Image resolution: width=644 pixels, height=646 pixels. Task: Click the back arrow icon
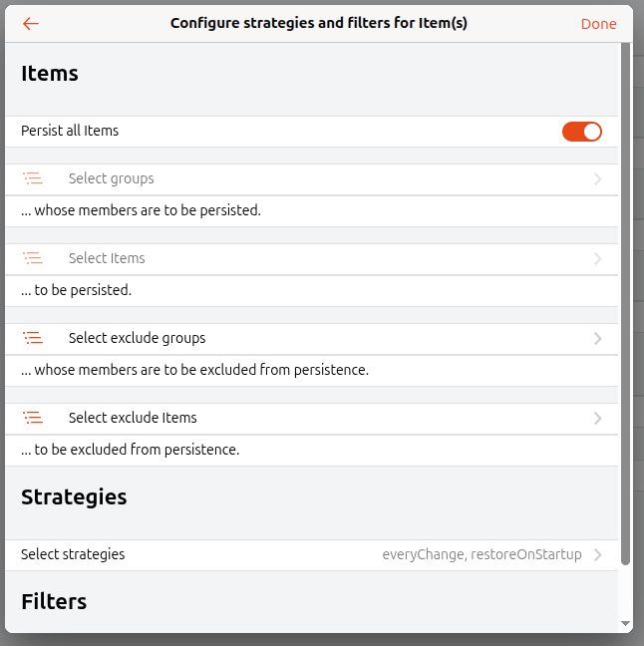31,24
